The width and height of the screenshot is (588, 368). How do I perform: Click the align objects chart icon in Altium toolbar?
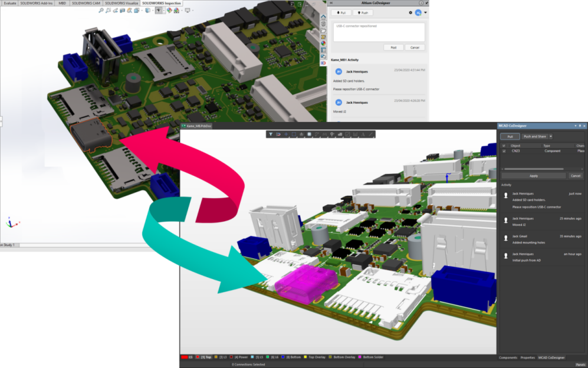coord(301,134)
